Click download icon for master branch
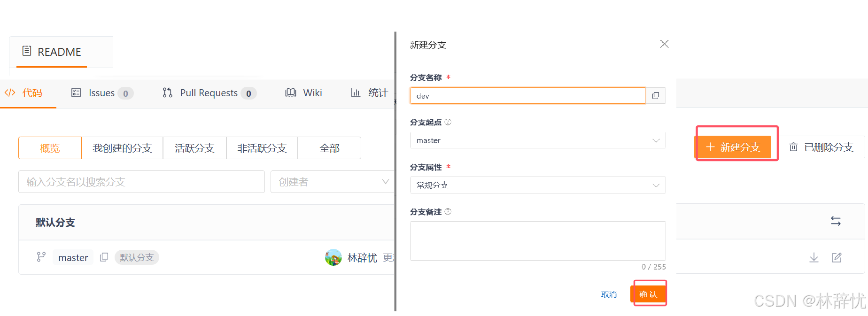Screen dimensions: 868x316 [x=814, y=257]
